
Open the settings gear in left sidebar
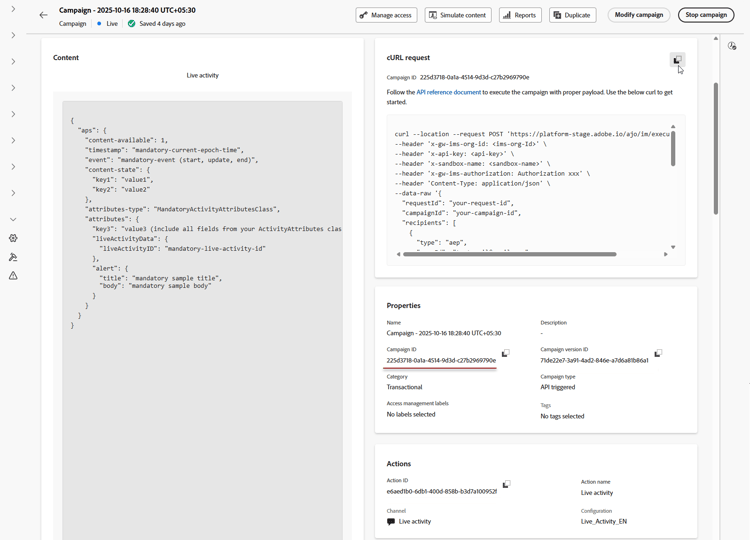(x=13, y=238)
